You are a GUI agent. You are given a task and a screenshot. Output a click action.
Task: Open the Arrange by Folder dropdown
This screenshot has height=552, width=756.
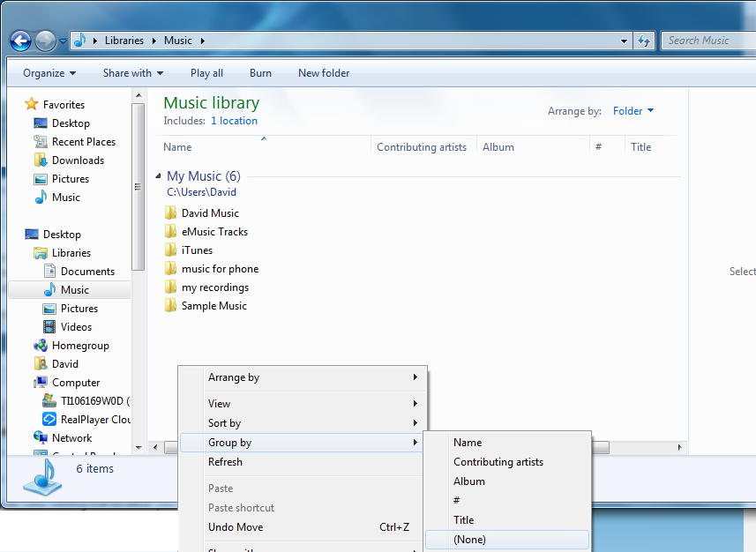coord(633,111)
